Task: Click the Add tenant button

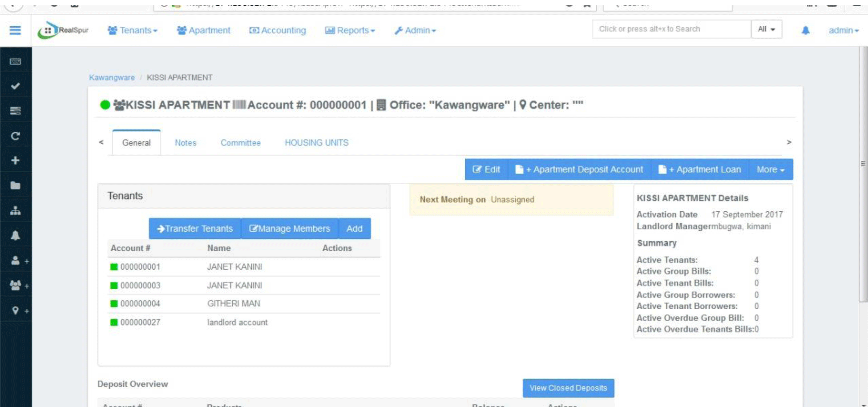Action: [x=355, y=229]
